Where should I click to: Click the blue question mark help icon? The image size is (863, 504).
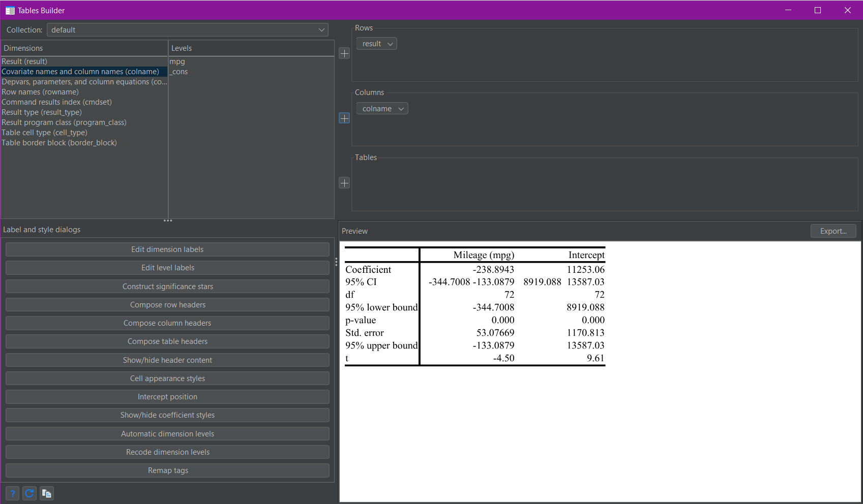coord(13,493)
